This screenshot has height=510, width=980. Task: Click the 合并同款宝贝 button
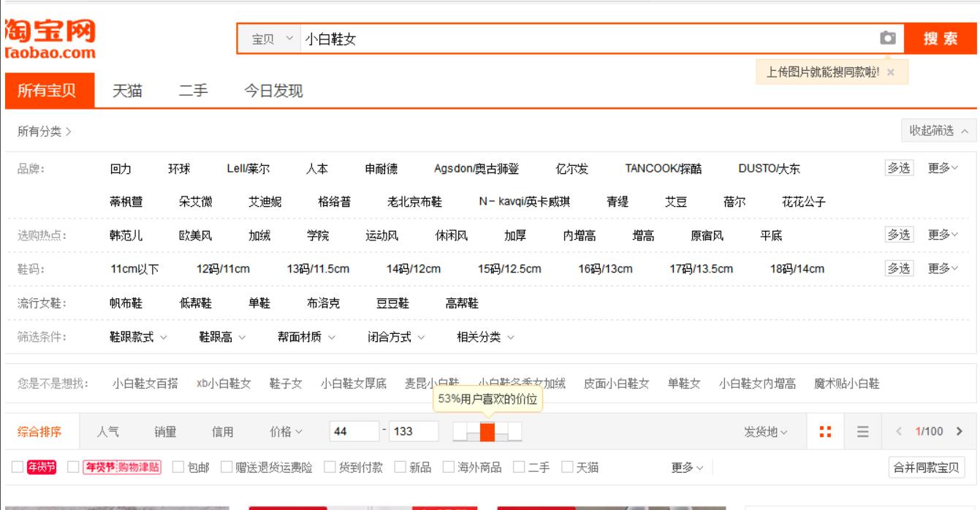click(x=928, y=468)
